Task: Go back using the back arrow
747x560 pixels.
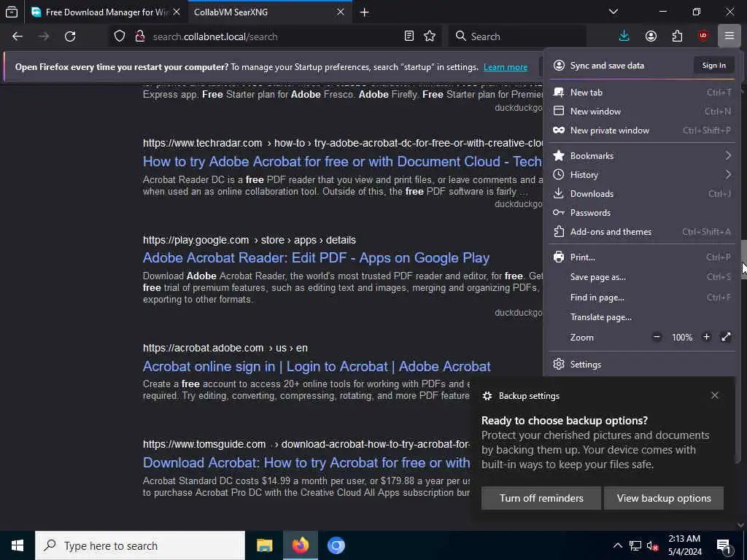Action: 18,36
